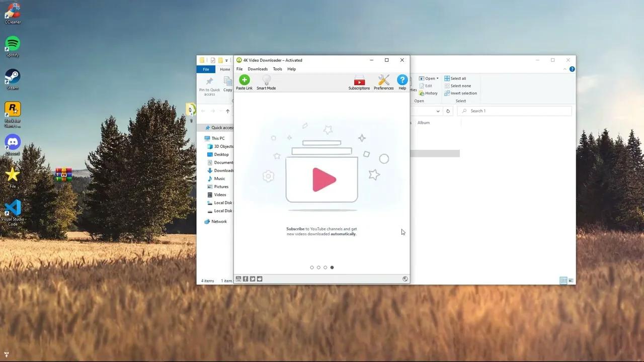Change language with the globe icon
This screenshot has height=362, width=644.
coord(405,279)
